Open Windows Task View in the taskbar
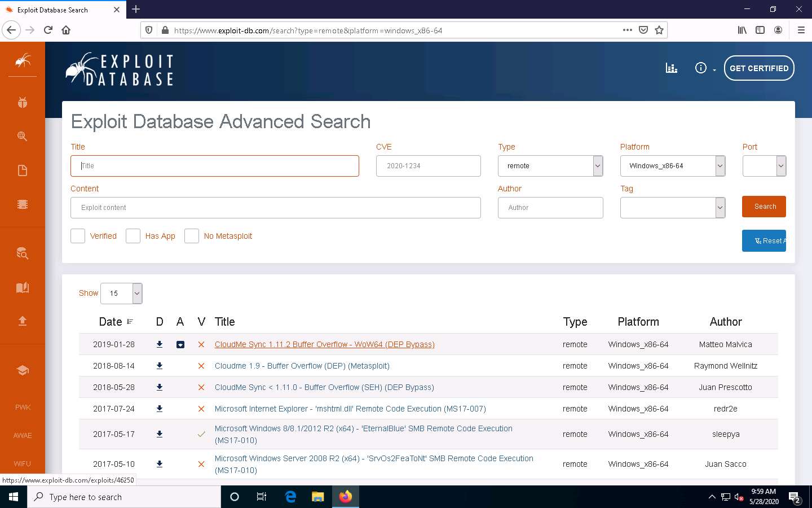The height and width of the screenshot is (508, 812). point(262,497)
